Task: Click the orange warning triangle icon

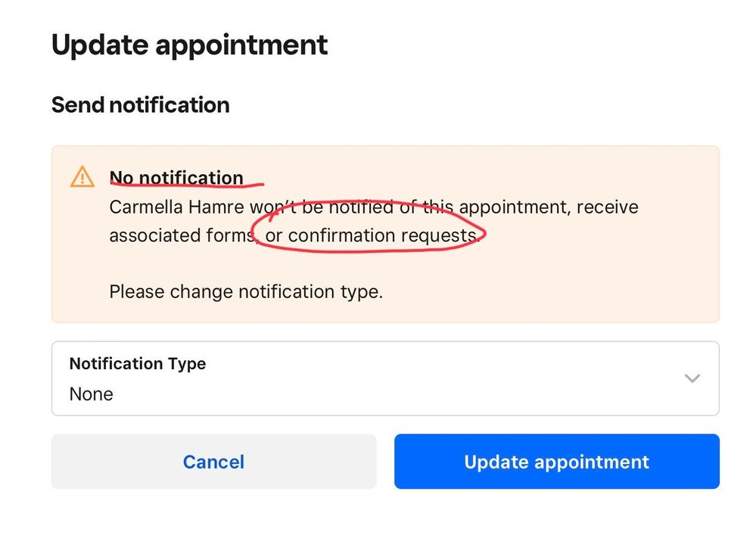Action: tap(82, 177)
